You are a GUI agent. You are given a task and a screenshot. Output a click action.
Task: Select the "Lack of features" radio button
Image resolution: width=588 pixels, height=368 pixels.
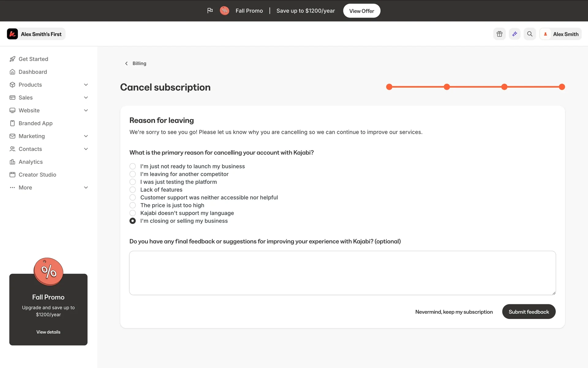[133, 190]
